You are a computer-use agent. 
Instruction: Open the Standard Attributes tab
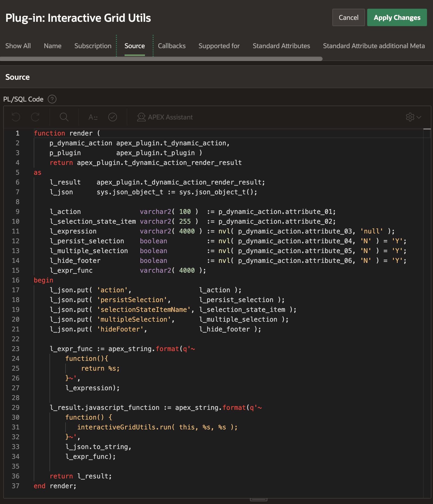[281, 46]
